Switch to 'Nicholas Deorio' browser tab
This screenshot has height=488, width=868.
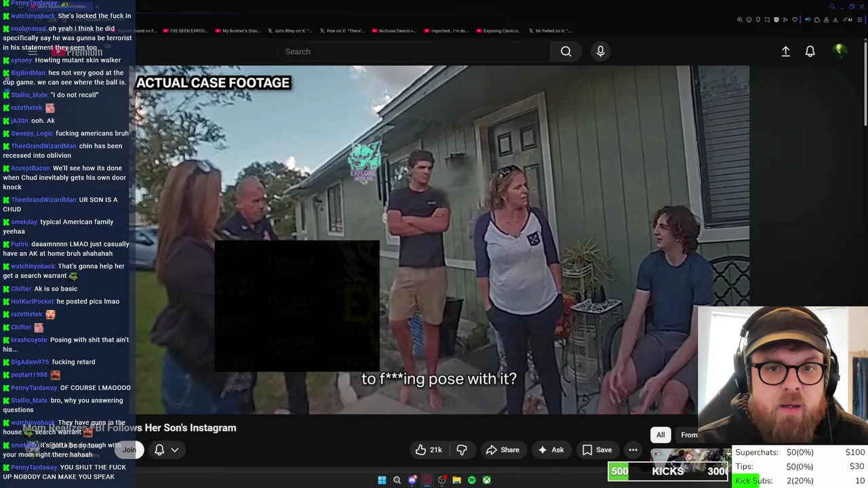395,30
